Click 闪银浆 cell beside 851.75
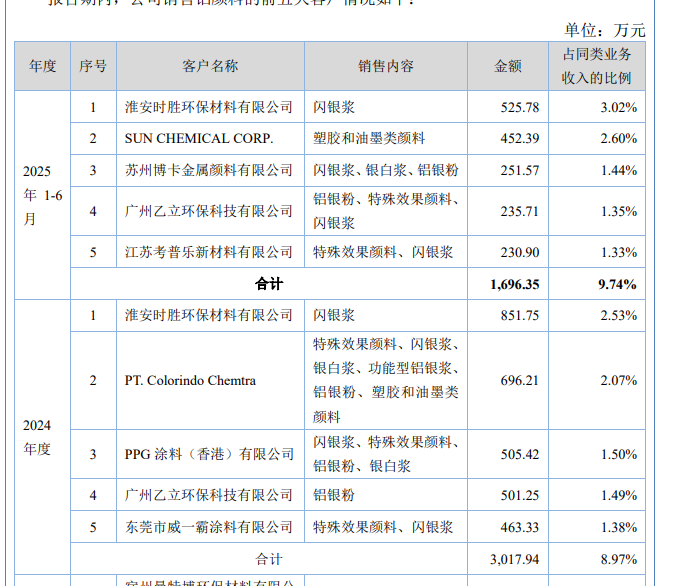The image size is (684, 586). coord(386,315)
